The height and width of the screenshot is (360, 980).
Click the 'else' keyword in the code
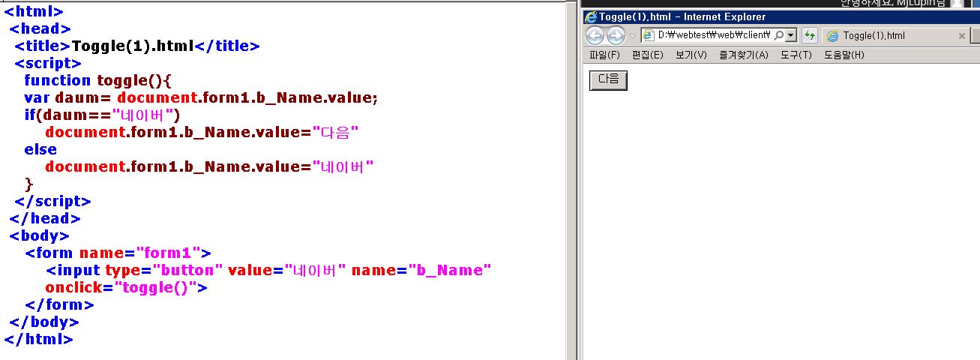tap(40, 149)
